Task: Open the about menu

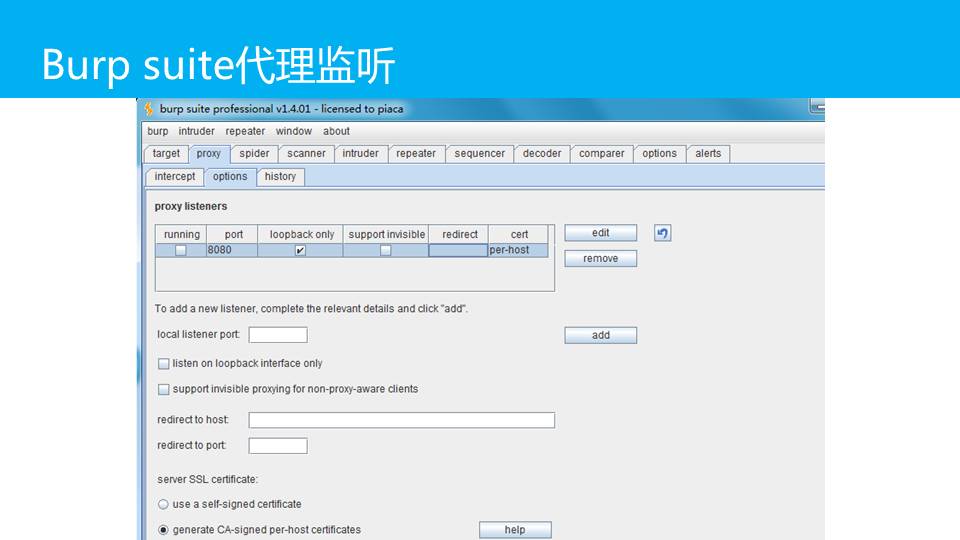Action: (x=336, y=131)
